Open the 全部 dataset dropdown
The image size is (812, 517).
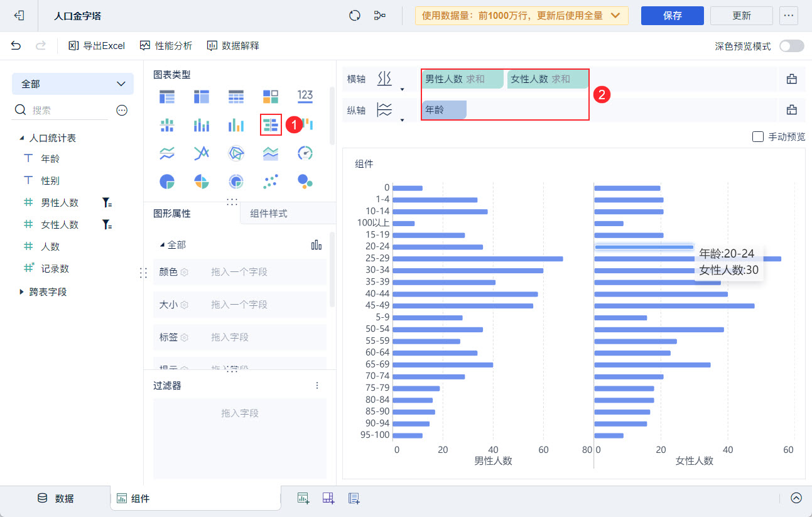[73, 84]
